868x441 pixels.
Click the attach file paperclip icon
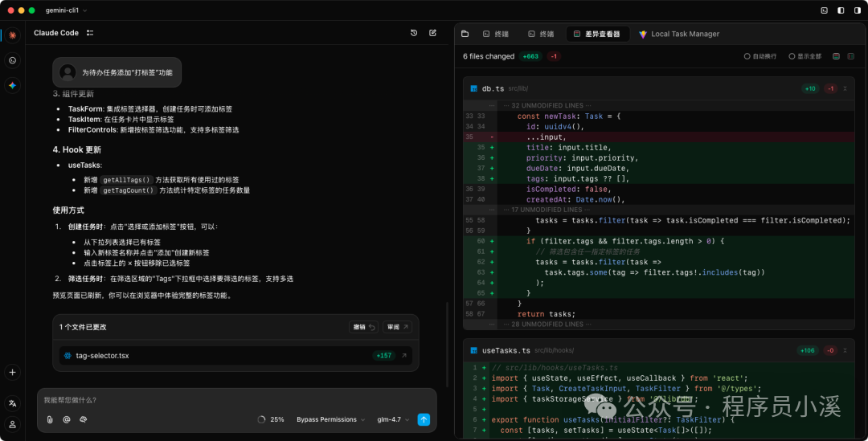[x=50, y=419]
